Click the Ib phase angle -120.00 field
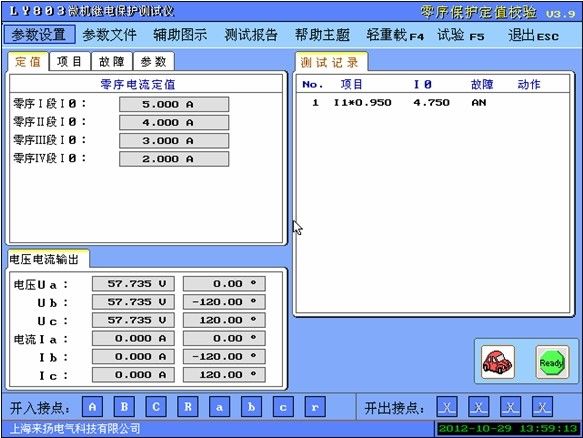The height and width of the screenshot is (438, 583). click(x=224, y=357)
